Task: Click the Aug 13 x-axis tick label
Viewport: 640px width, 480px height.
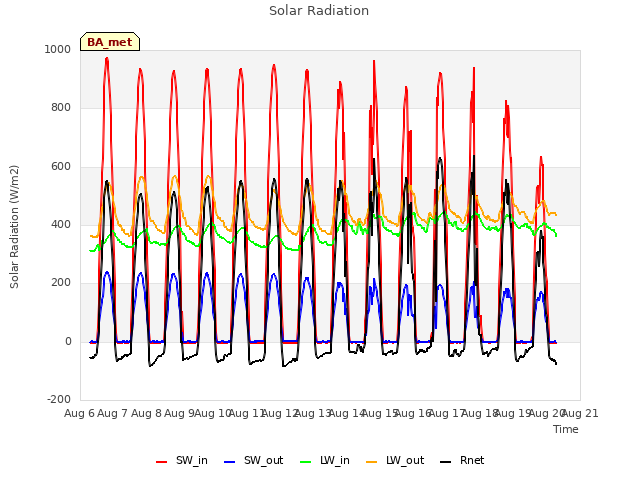Action: (313, 413)
